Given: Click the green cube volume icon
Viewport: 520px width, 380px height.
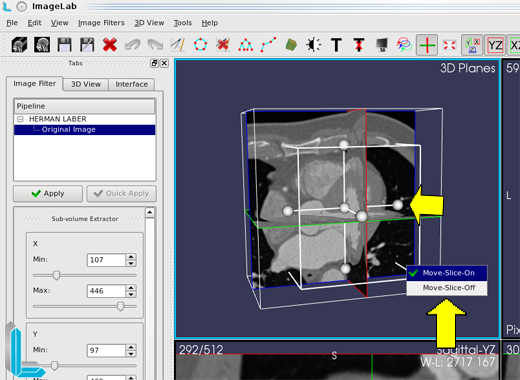Looking at the screenshot, I should 291,45.
